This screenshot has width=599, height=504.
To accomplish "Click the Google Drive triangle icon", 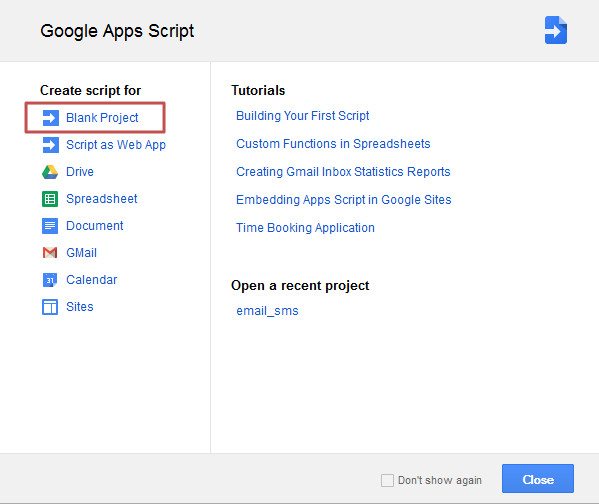I will click(x=50, y=172).
